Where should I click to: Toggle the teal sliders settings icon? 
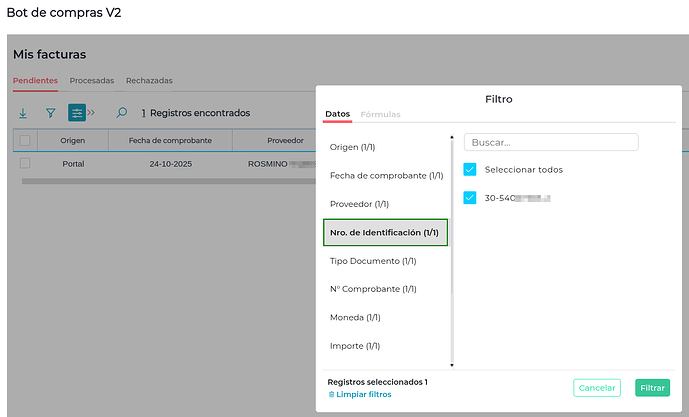(77, 113)
